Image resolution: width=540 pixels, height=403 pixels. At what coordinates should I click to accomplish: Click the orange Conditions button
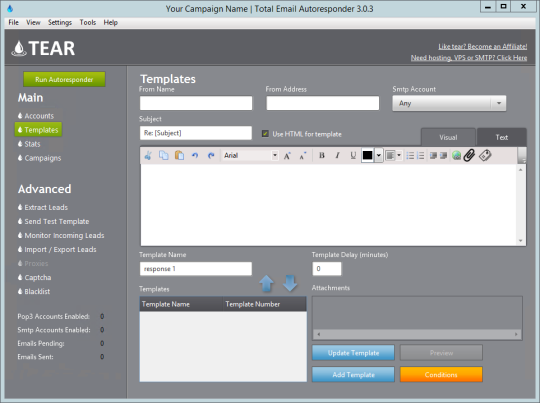441,374
